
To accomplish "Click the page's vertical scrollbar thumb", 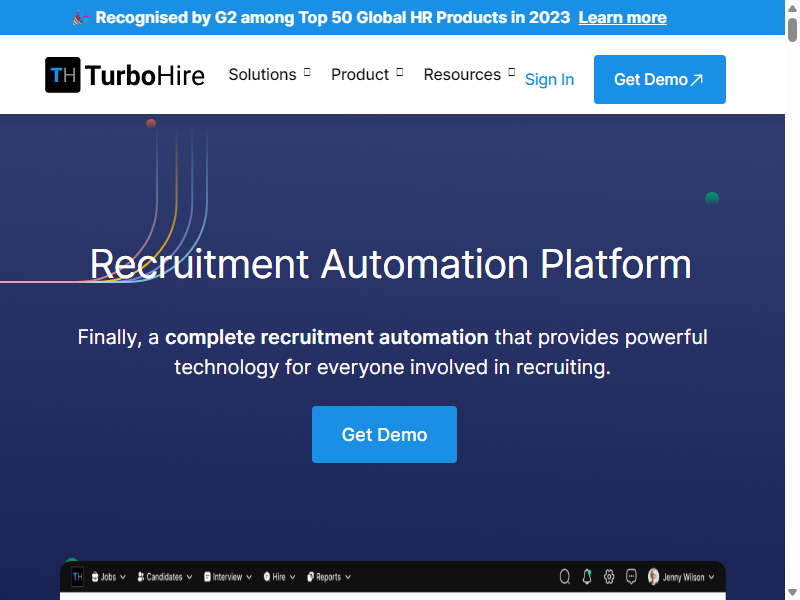I will [792, 30].
